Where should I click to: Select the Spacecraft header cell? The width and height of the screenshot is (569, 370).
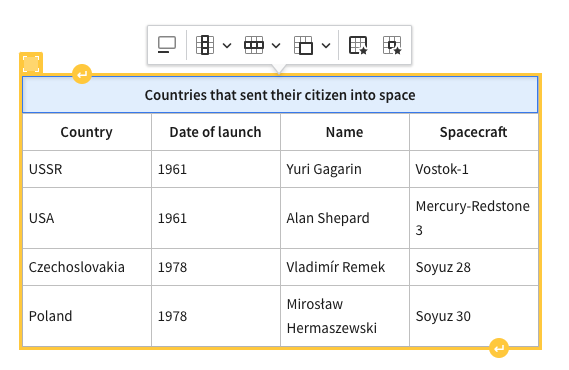[474, 132]
